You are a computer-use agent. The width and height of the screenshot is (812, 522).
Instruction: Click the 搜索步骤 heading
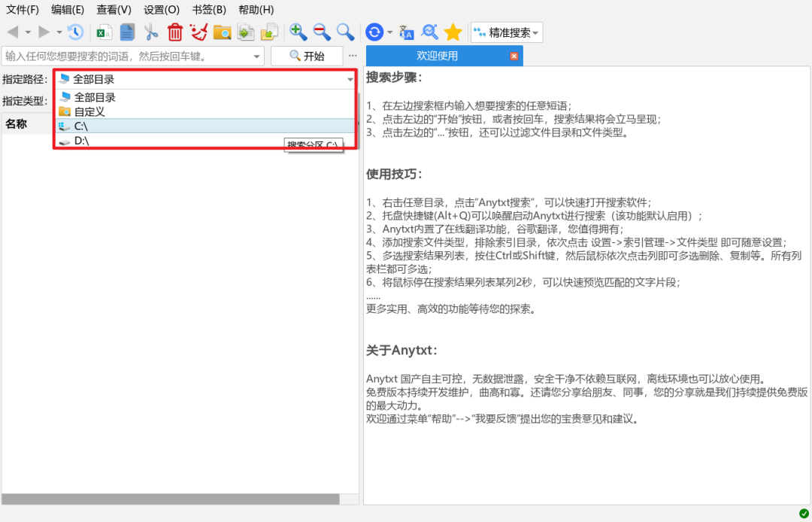[395, 77]
